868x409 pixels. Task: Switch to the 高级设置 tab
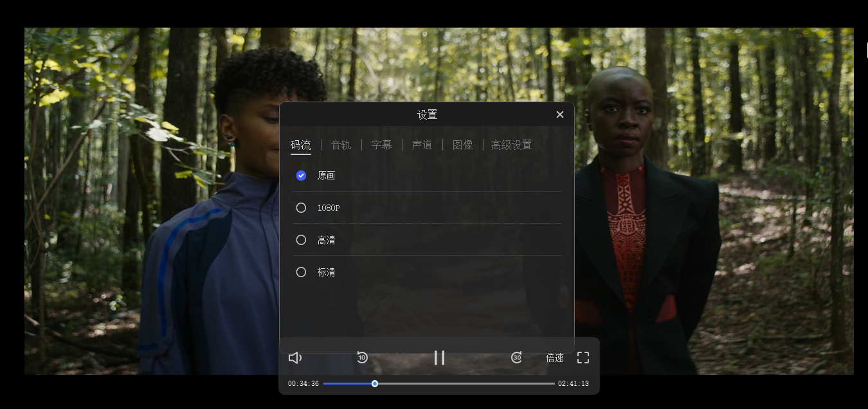point(511,145)
